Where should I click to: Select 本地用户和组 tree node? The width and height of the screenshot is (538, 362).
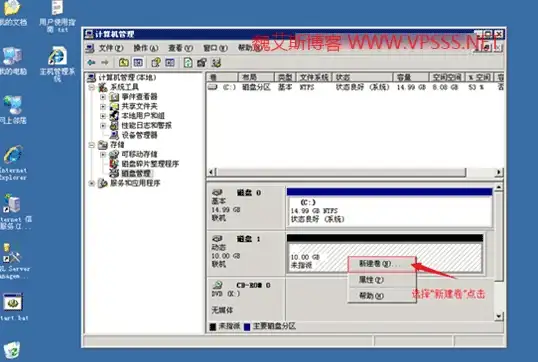click(143, 116)
